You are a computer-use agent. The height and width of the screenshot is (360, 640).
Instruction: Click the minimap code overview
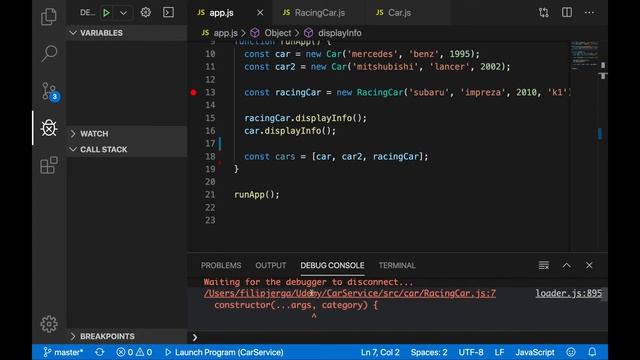coord(584,55)
